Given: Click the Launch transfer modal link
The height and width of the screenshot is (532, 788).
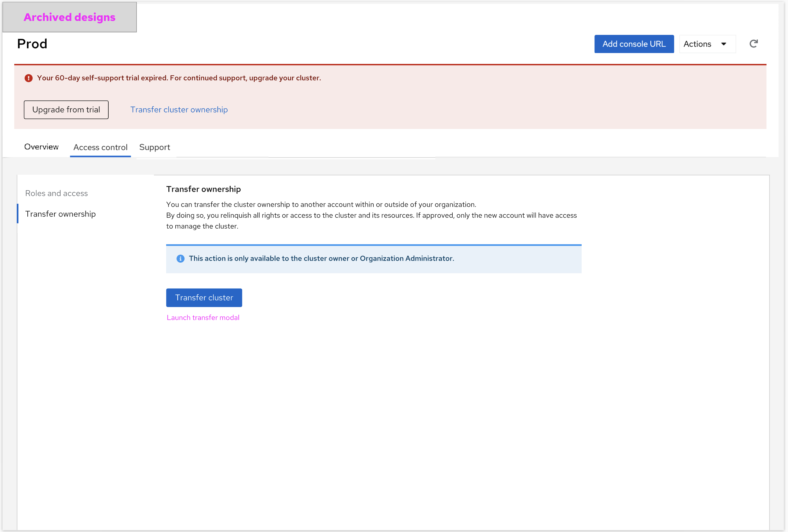Looking at the screenshot, I should tap(203, 318).
